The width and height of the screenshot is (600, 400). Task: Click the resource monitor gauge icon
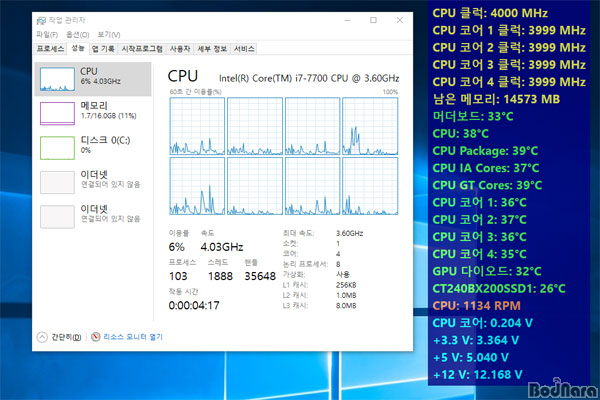tap(96, 337)
